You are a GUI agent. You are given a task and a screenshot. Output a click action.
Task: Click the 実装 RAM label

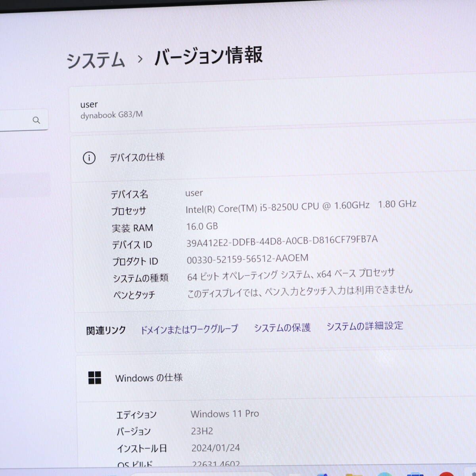point(132,228)
